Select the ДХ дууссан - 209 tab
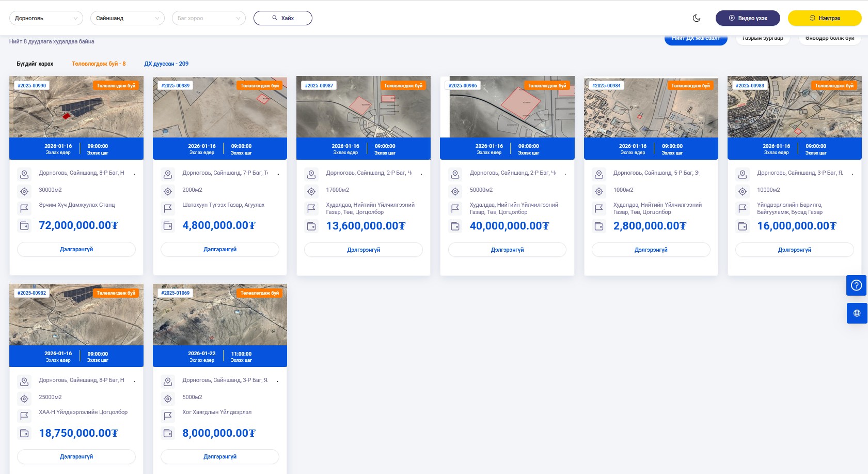Viewport: 868px width, 474px height. 166,64
